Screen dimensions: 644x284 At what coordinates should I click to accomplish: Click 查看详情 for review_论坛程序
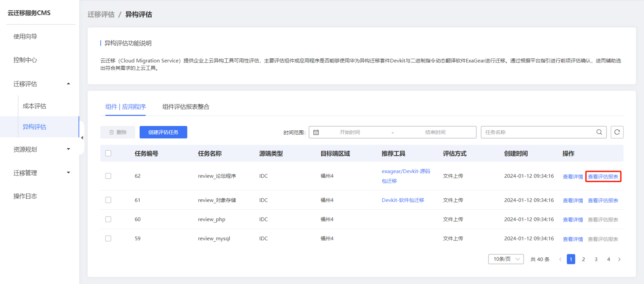coord(573,177)
